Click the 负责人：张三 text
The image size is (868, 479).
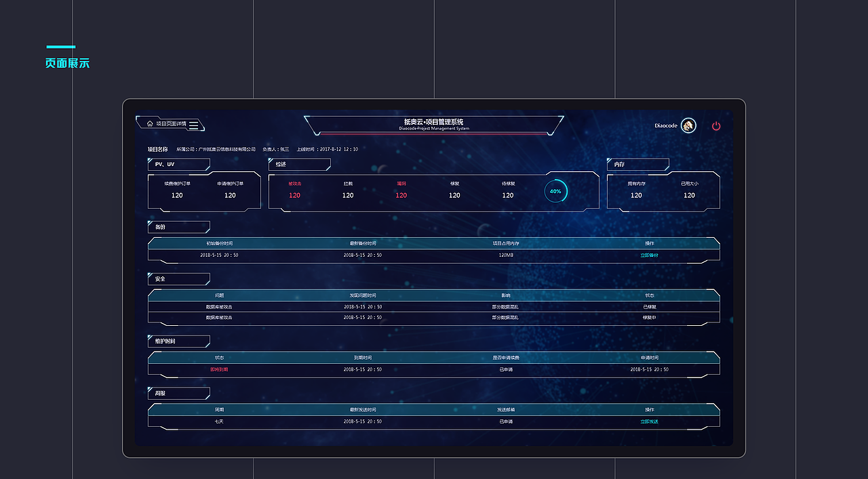[x=276, y=149]
